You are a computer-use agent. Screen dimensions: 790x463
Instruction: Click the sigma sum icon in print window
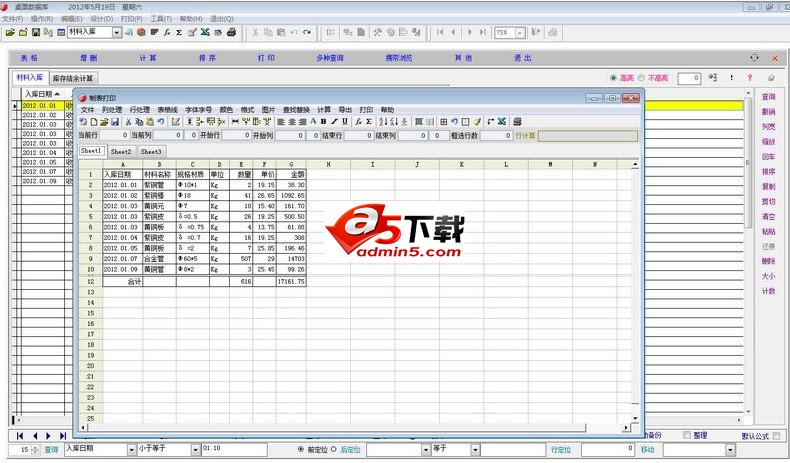pos(369,121)
